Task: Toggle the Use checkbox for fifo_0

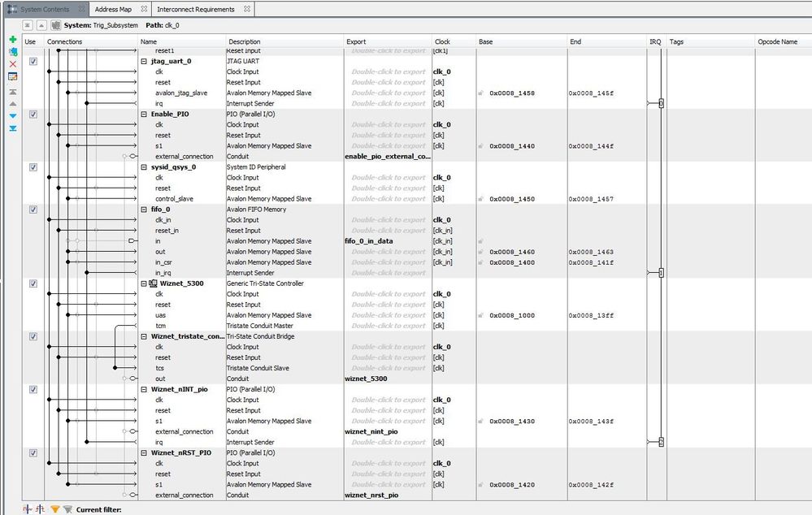Action: pos(33,210)
